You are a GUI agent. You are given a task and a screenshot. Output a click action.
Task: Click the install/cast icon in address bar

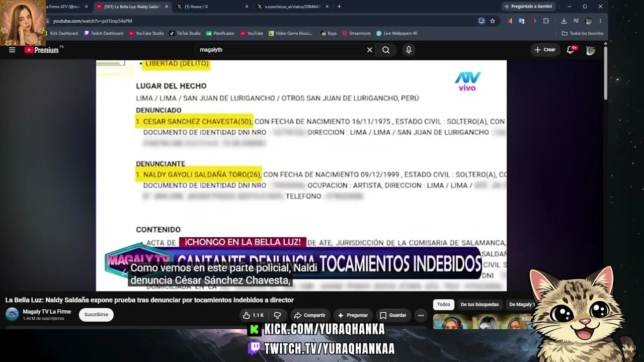point(481,21)
